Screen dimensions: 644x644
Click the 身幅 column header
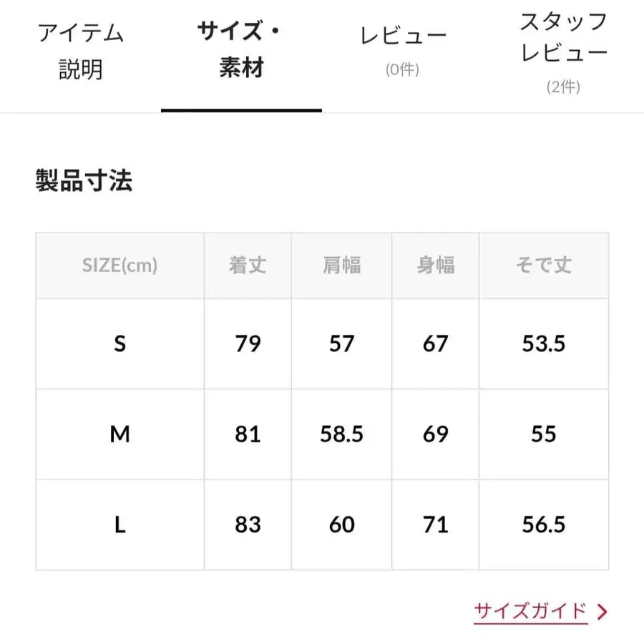click(435, 265)
